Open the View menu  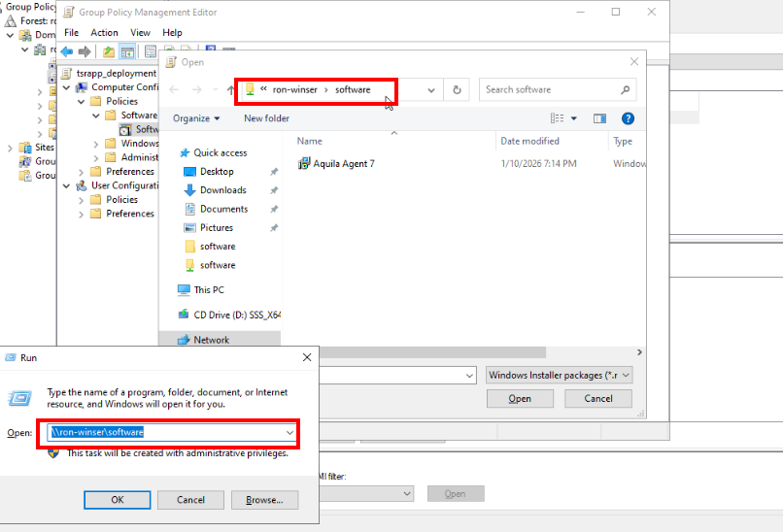pyautogui.click(x=141, y=32)
